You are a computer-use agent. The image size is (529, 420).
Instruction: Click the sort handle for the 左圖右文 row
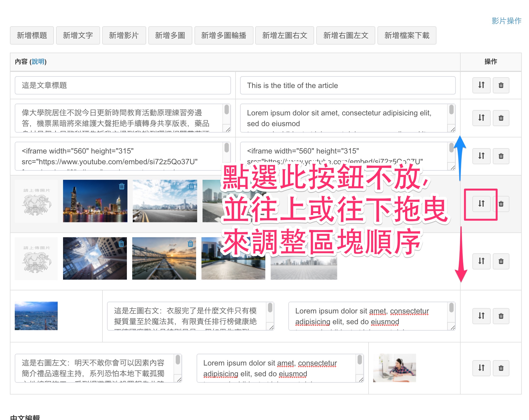pos(481,316)
